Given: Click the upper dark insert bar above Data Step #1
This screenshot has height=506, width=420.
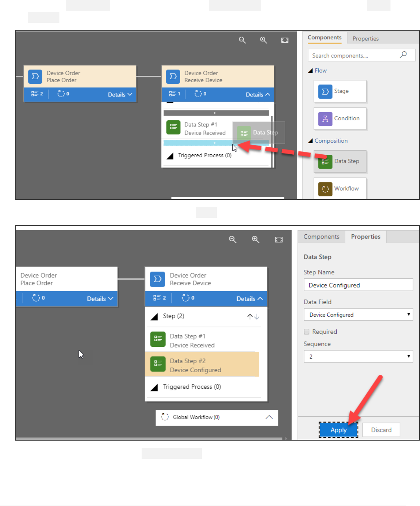Looking at the screenshot, I should coord(216,113).
